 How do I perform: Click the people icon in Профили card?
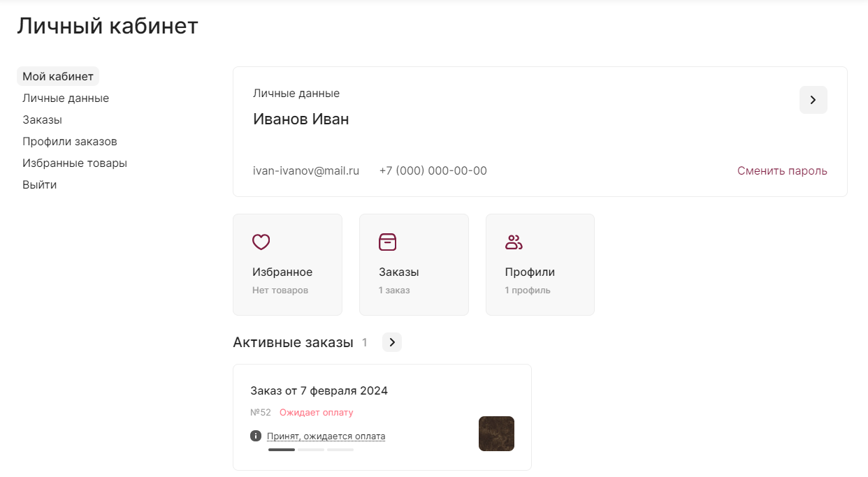tap(514, 242)
